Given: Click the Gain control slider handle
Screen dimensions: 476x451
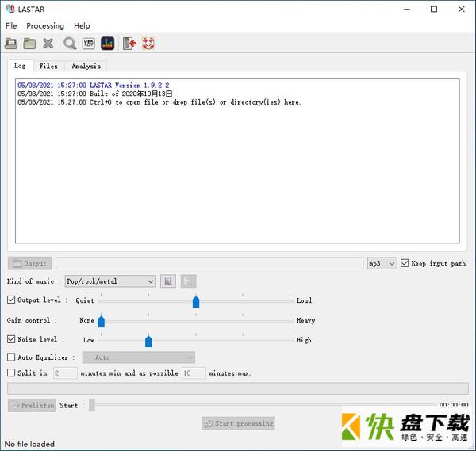Looking at the screenshot, I should coord(102,321).
